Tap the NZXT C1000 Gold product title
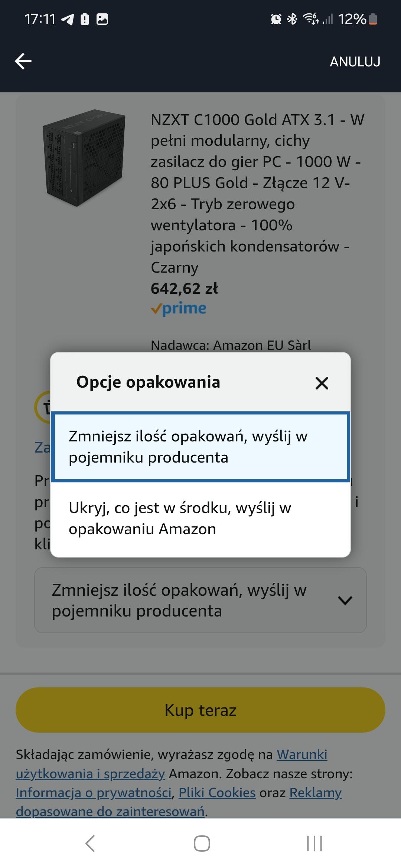This screenshot has height=868, width=401. point(256,193)
